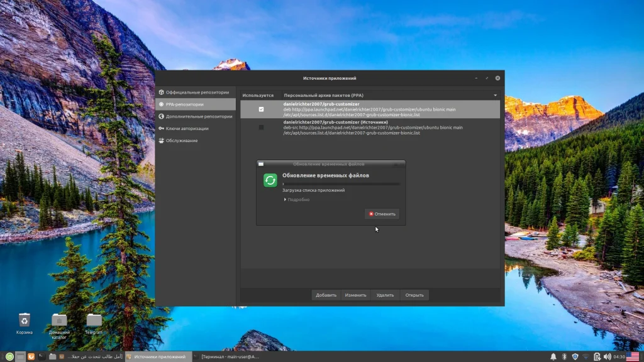Click the key icon beside Ключи авторизации

coord(162,128)
